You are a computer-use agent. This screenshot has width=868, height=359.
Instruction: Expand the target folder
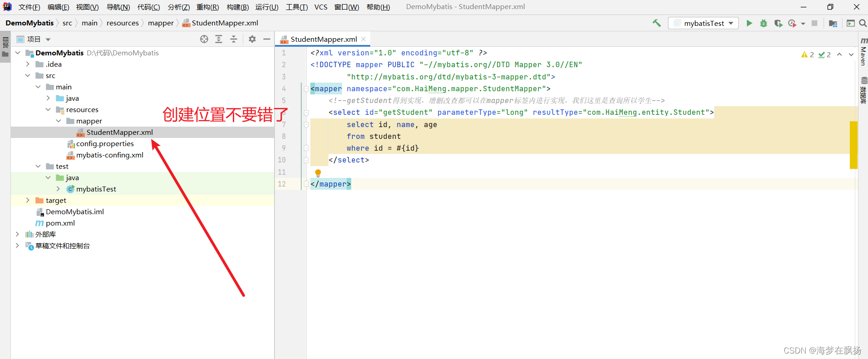[x=28, y=200]
